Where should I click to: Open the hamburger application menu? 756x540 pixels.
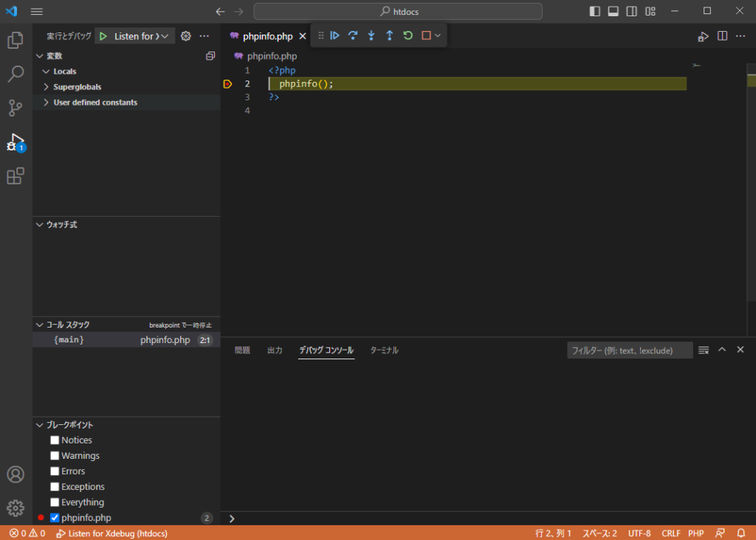37,12
